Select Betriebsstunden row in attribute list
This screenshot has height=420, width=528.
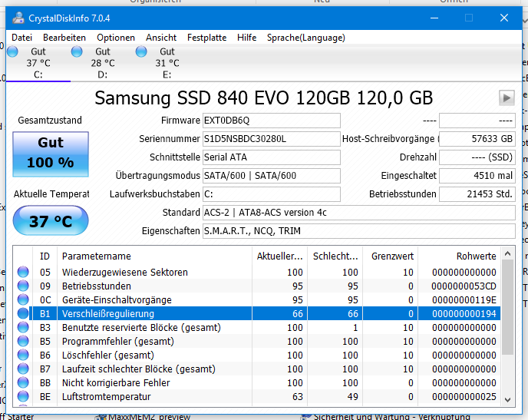pos(257,286)
